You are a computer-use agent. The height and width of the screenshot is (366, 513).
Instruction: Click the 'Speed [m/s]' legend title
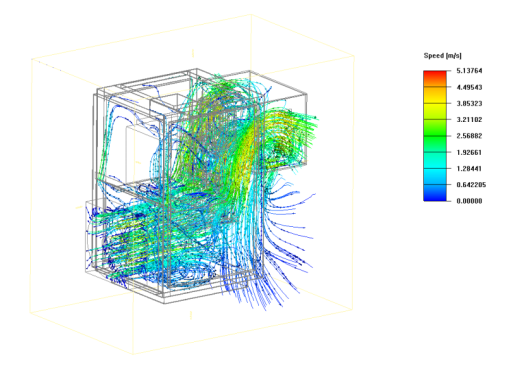coord(442,56)
